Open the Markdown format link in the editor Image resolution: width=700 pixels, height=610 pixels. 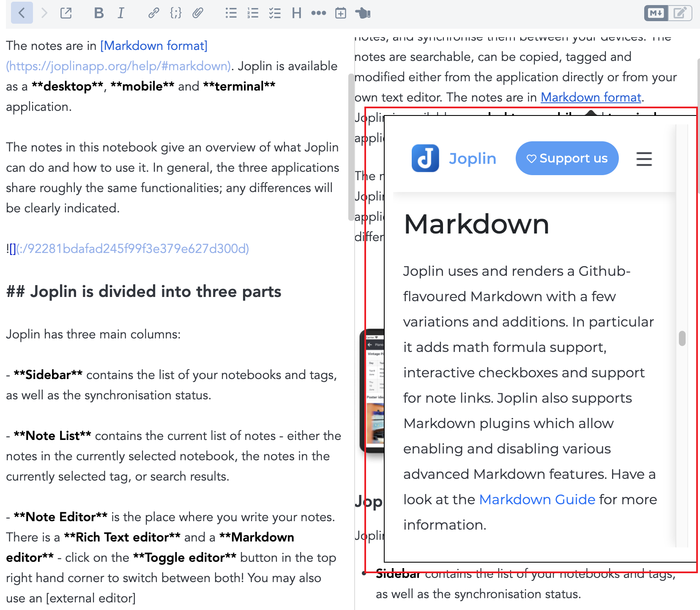[154, 46]
